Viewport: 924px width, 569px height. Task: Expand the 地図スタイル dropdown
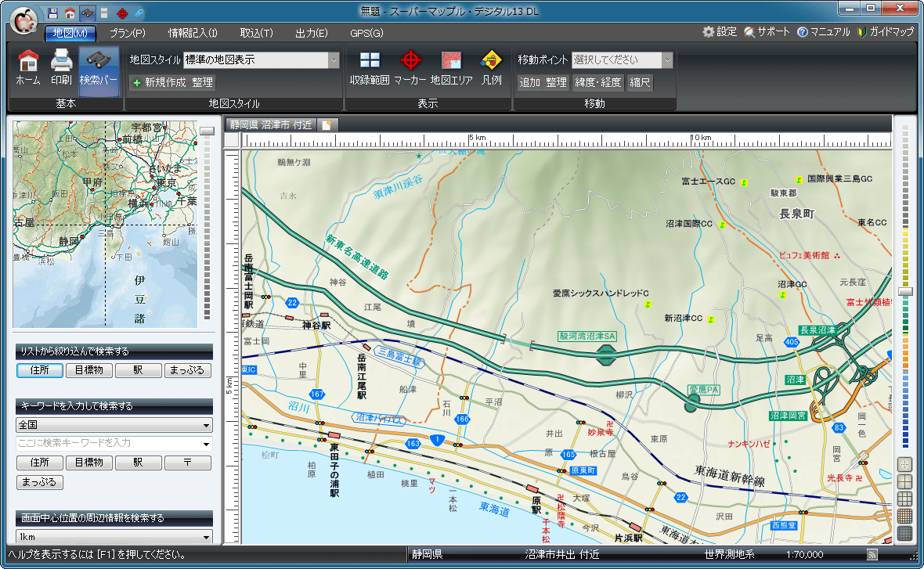click(334, 60)
